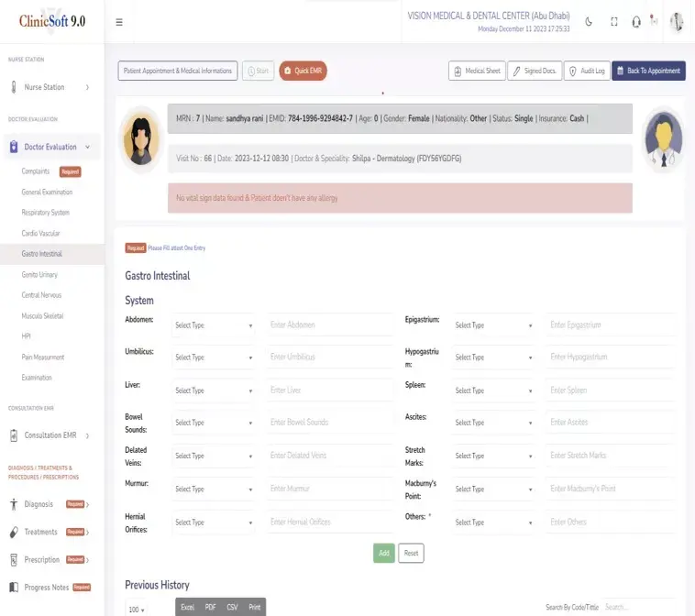This screenshot has height=616, width=695.
Task: Open support headset icon
Action: tap(636, 22)
